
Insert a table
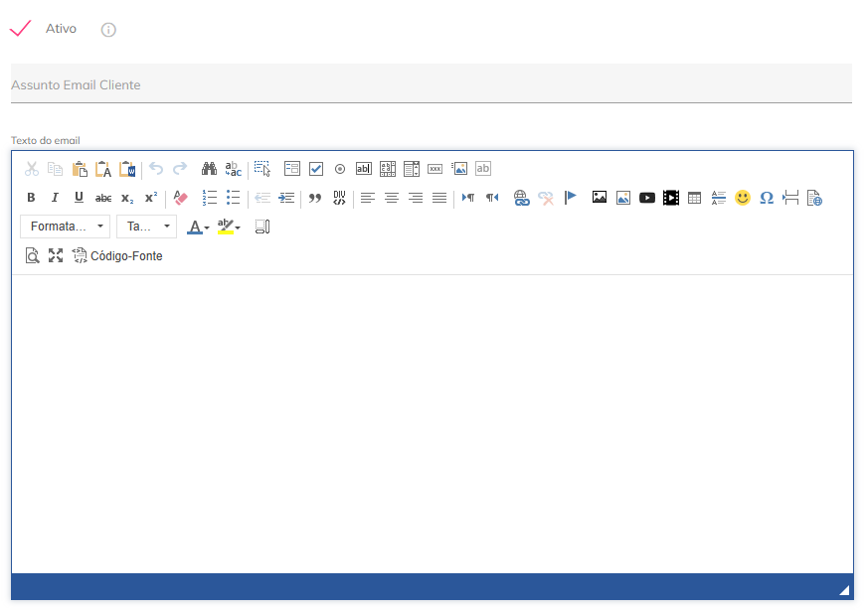(x=694, y=198)
